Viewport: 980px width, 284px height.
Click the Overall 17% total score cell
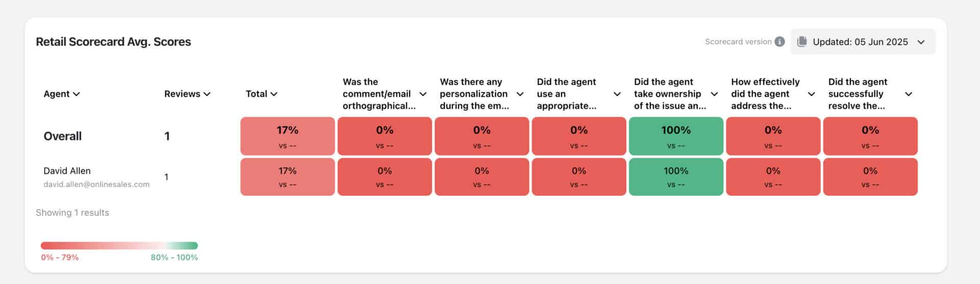tap(287, 136)
